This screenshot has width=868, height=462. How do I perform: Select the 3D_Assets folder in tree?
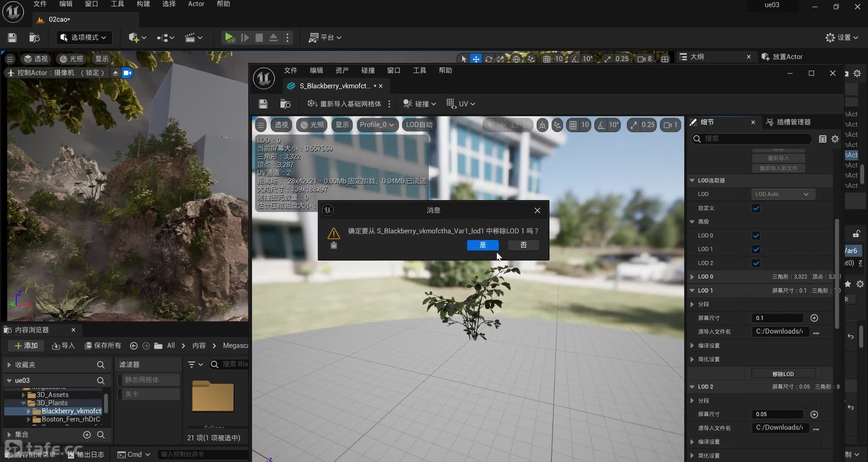(53, 395)
